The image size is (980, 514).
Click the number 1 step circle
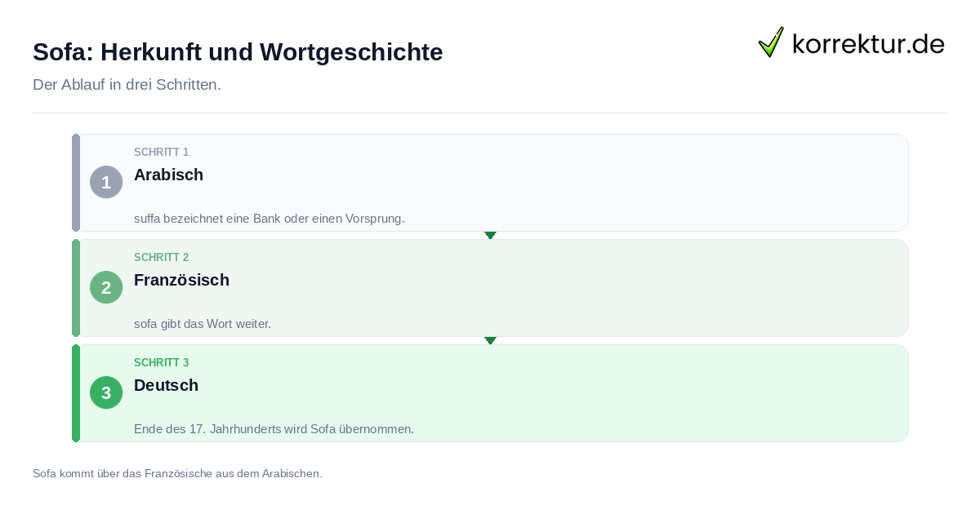[x=106, y=182]
